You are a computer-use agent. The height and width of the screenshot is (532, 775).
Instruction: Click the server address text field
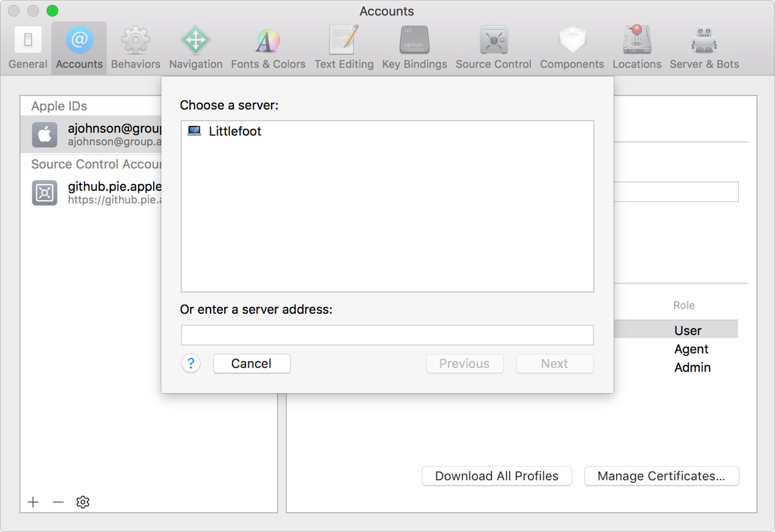pyautogui.click(x=387, y=335)
